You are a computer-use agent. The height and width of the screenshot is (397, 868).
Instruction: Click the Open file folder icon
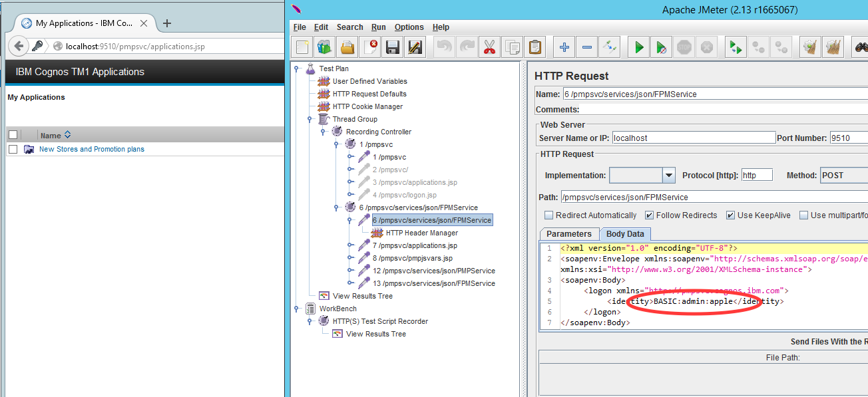point(347,47)
